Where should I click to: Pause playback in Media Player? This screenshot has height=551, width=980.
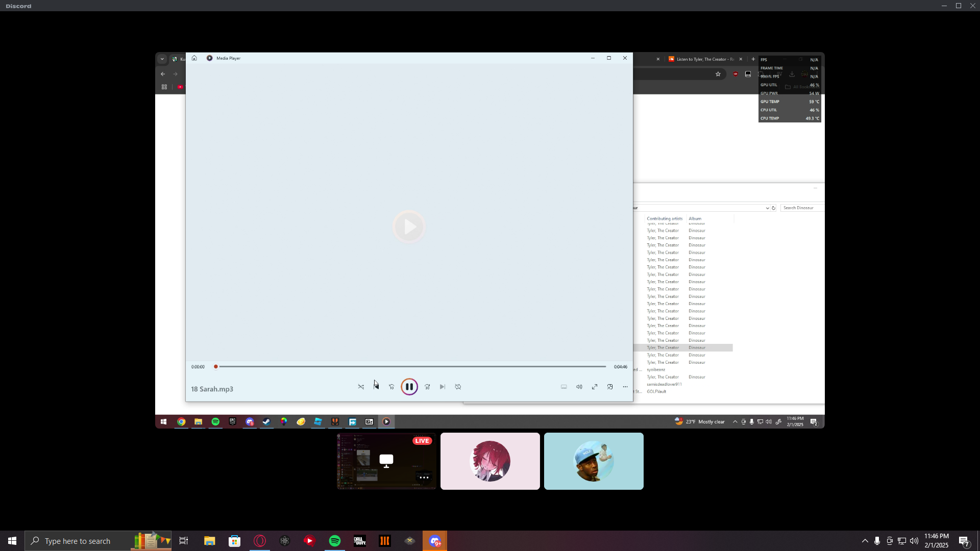click(409, 387)
